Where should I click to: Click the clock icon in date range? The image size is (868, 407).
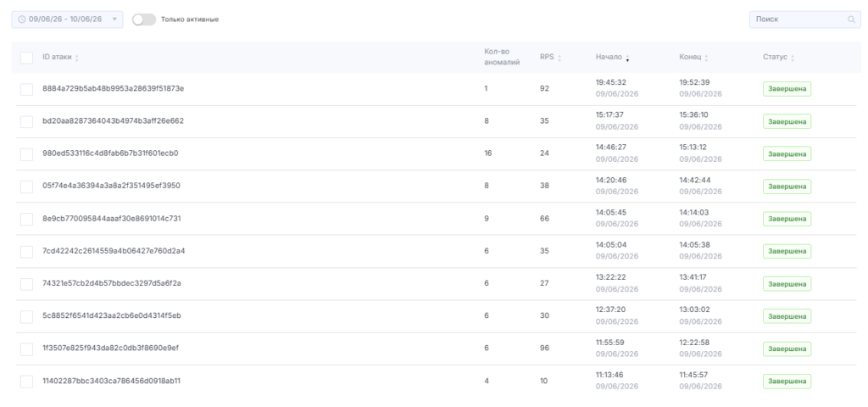tap(21, 20)
